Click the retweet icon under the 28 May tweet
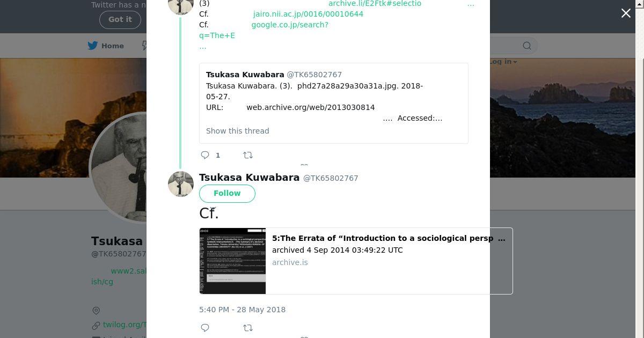 (247, 327)
